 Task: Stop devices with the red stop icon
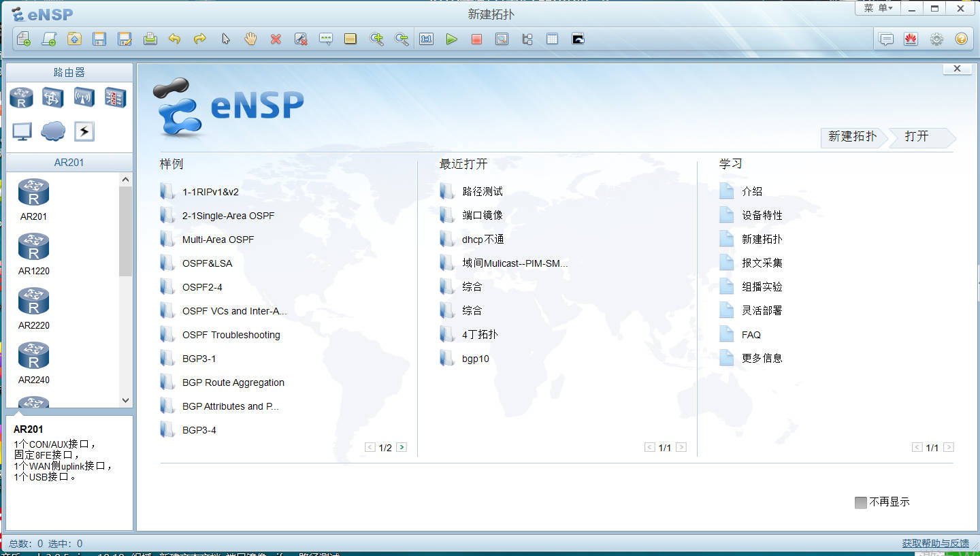click(x=476, y=39)
